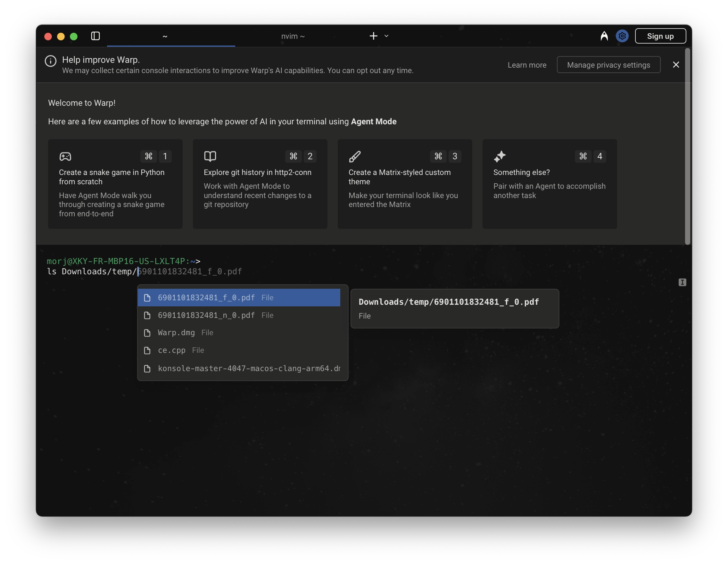Click the ⌘ 1 shortcut badge
The image size is (728, 564).
(x=156, y=156)
